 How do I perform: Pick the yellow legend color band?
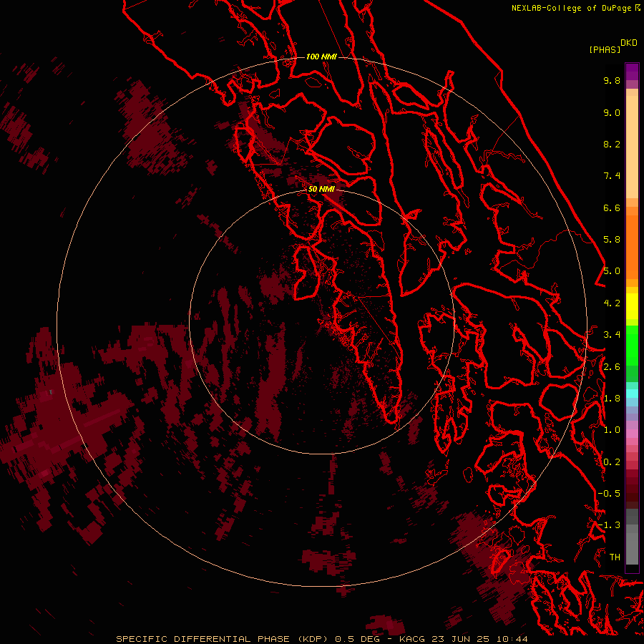coord(632,306)
